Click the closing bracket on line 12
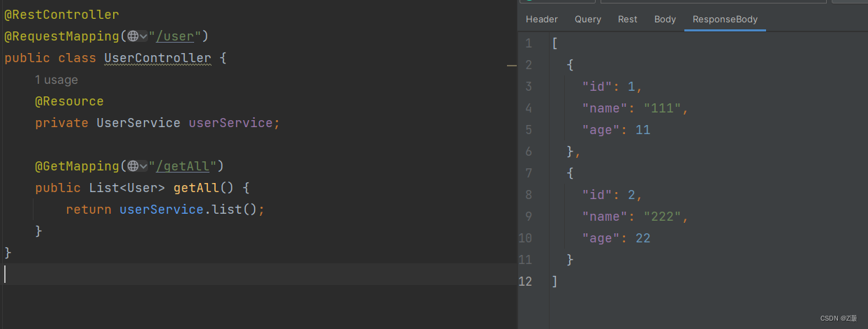Screen dimensions: 868x329 point(554,282)
